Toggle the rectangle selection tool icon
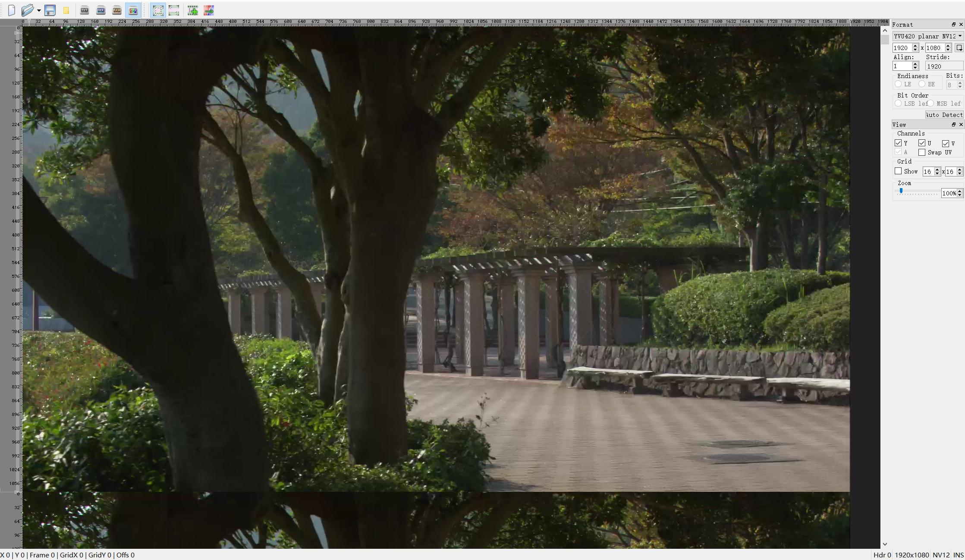Image resolution: width=965 pixels, height=560 pixels. (158, 10)
